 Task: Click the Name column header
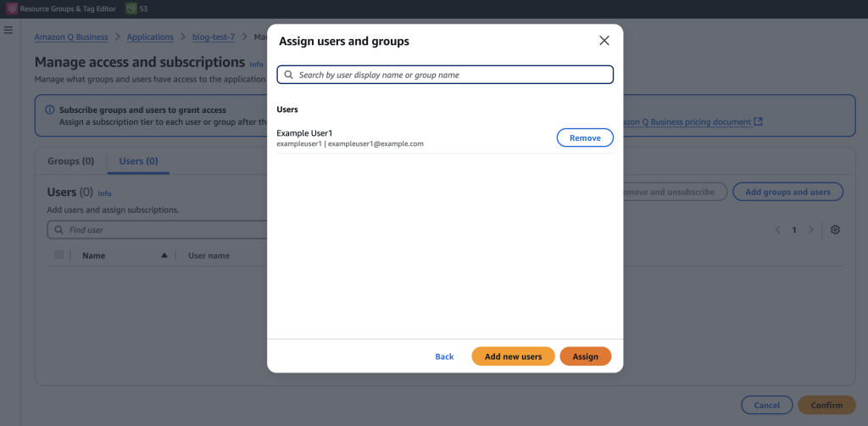[x=93, y=255]
